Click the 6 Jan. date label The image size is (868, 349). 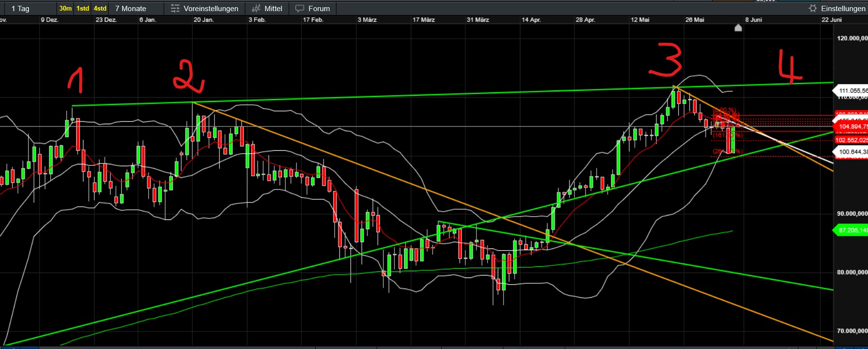147,20
